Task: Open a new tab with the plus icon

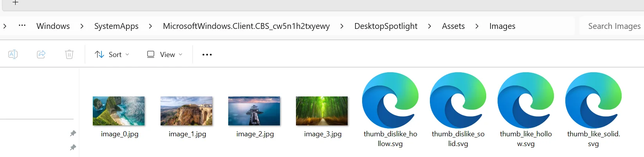Action: [15, 2]
